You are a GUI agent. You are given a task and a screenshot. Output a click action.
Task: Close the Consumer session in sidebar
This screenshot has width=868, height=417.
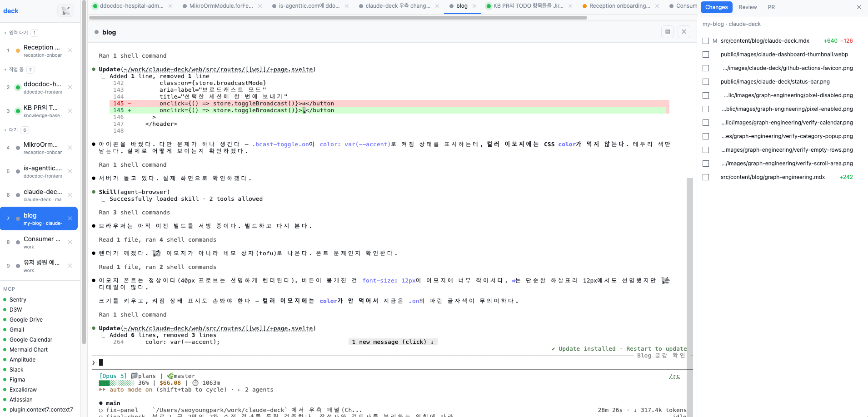(x=70, y=242)
